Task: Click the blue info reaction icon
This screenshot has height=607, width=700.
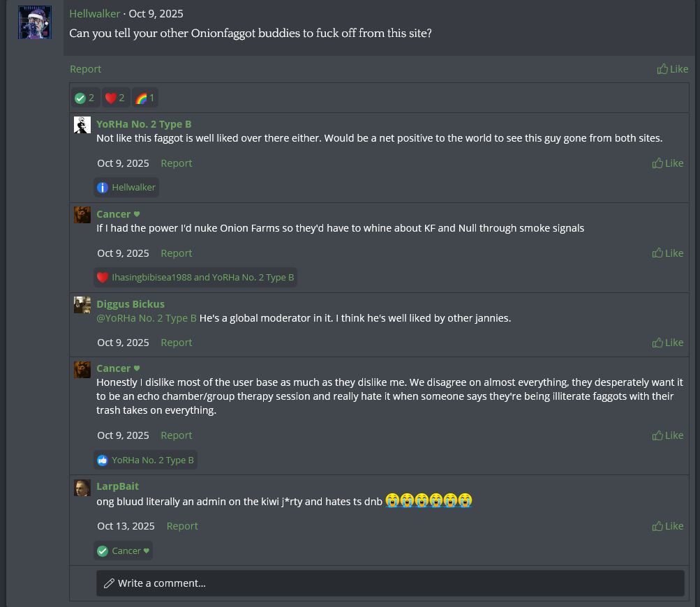Action: [103, 188]
